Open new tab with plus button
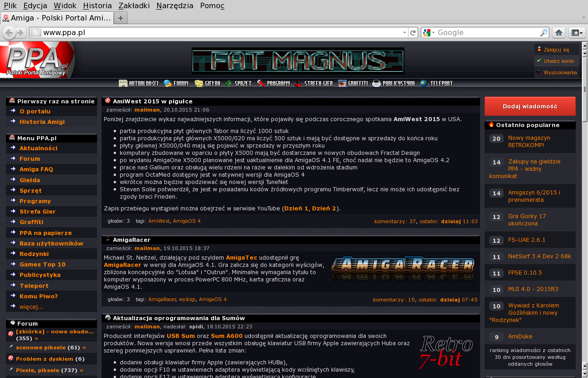Screen dimensions: 588x378 point(121,18)
